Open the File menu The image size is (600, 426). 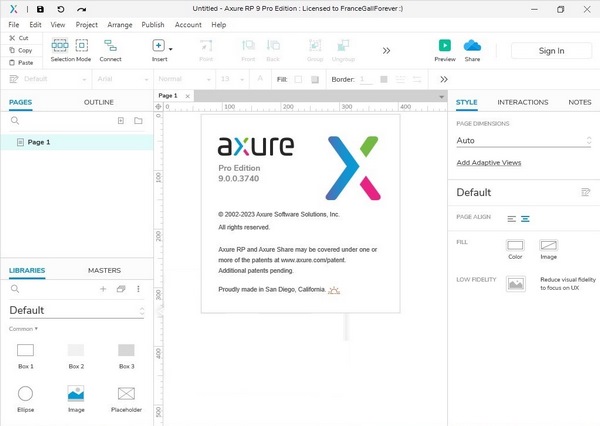(14, 25)
